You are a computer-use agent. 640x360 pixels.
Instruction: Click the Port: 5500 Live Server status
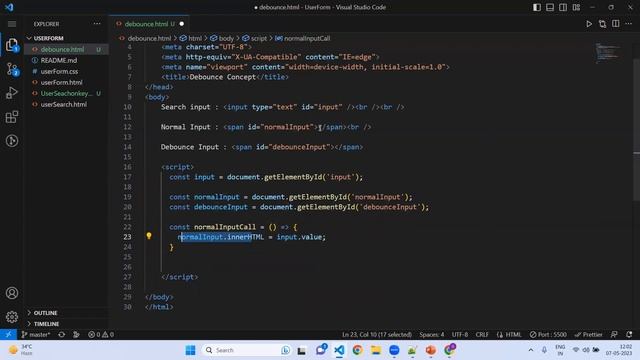(548, 335)
